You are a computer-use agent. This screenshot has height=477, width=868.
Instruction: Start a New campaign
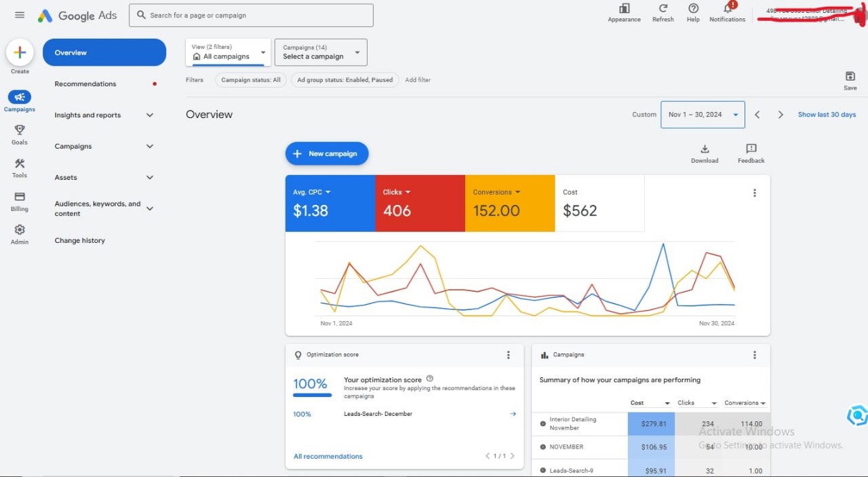pyautogui.click(x=327, y=154)
